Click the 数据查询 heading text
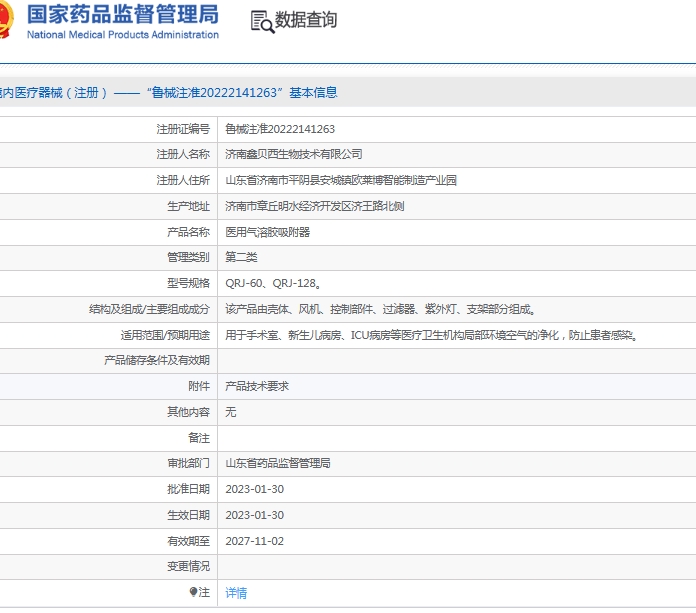This screenshot has width=696, height=613. (306, 20)
